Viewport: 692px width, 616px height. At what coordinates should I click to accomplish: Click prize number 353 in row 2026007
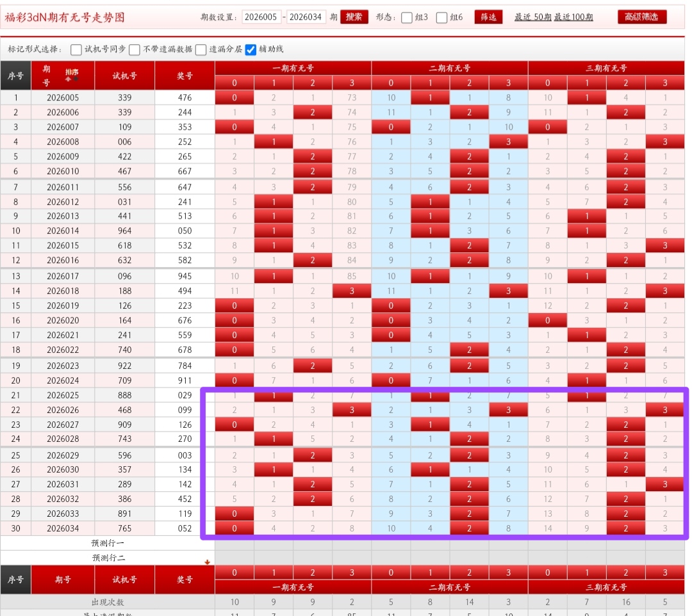pyautogui.click(x=185, y=127)
